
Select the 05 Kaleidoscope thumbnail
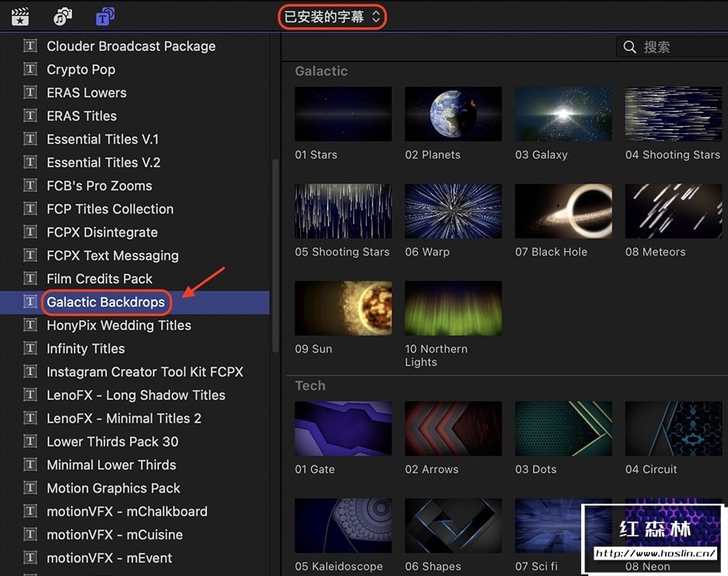pyautogui.click(x=343, y=525)
